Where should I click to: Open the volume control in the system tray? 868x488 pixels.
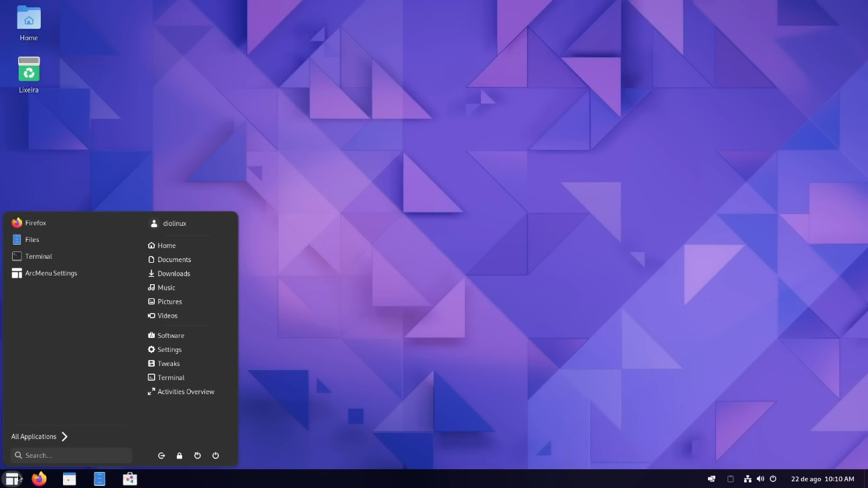(760, 479)
